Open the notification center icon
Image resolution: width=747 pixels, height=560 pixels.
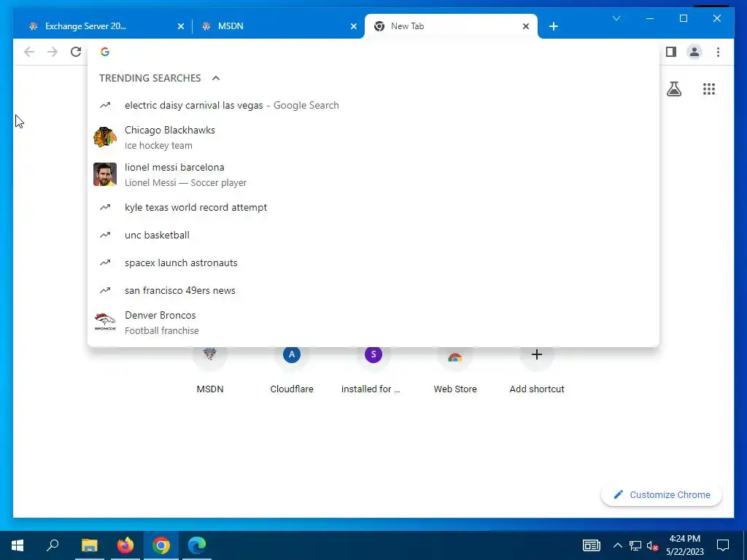pyautogui.click(x=723, y=545)
